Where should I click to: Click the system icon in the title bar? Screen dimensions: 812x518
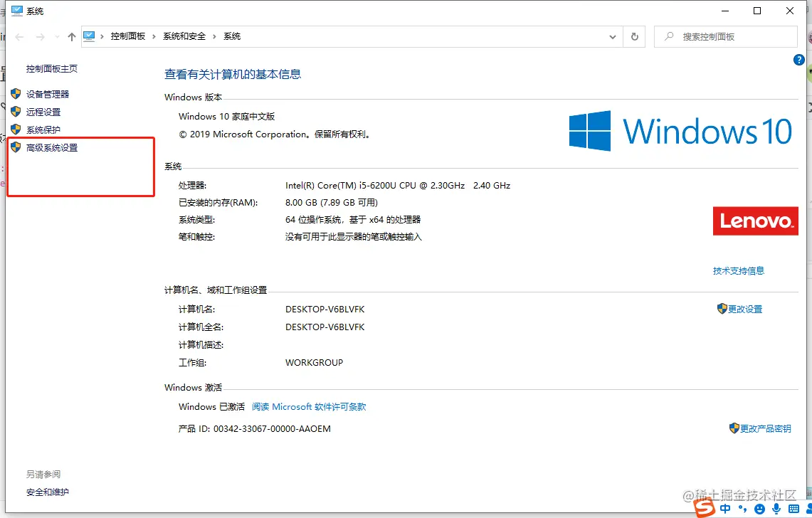pos(17,11)
